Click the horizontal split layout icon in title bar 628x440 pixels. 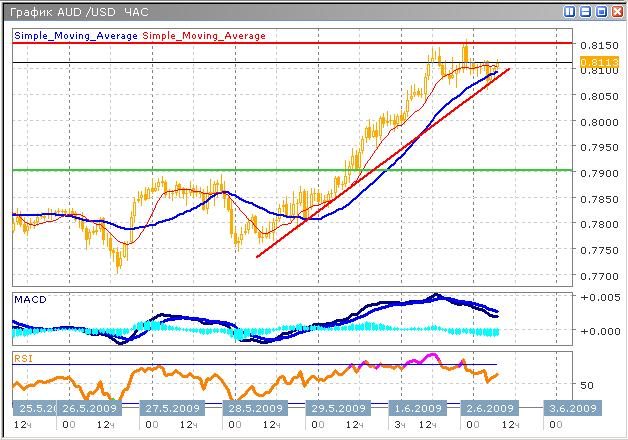click(585, 11)
